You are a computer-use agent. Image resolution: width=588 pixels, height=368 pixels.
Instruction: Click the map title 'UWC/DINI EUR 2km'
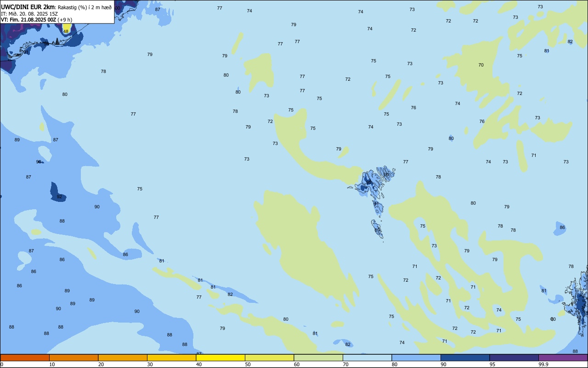click(28, 7)
